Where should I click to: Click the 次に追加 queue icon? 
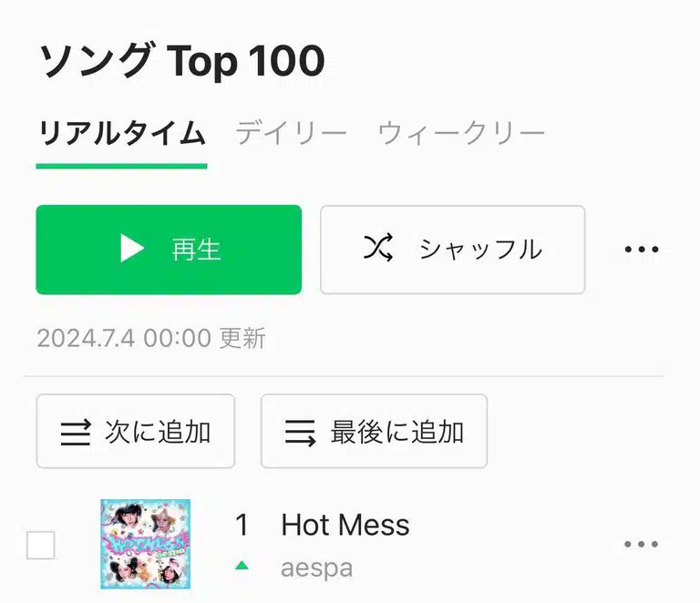tap(76, 432)
